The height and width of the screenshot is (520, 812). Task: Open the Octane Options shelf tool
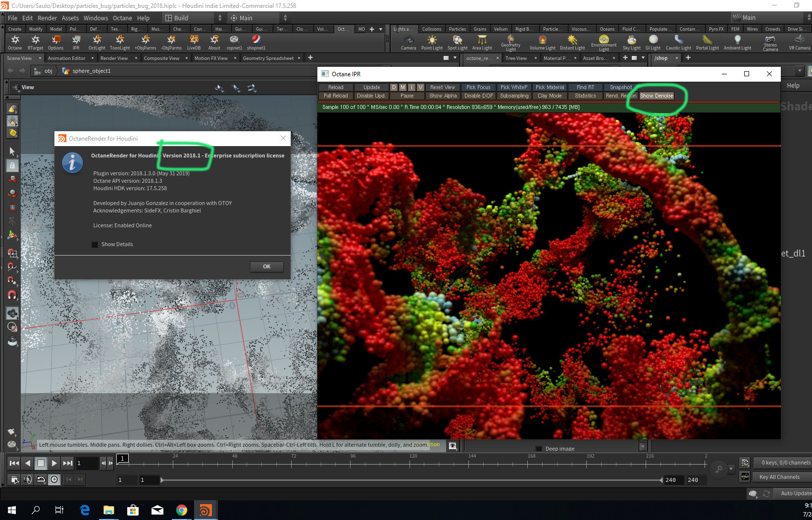[55, 42]
